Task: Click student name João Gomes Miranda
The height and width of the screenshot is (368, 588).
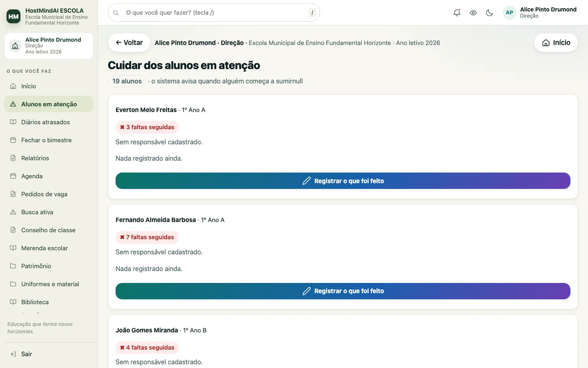Action: click(x=147, y=330)
